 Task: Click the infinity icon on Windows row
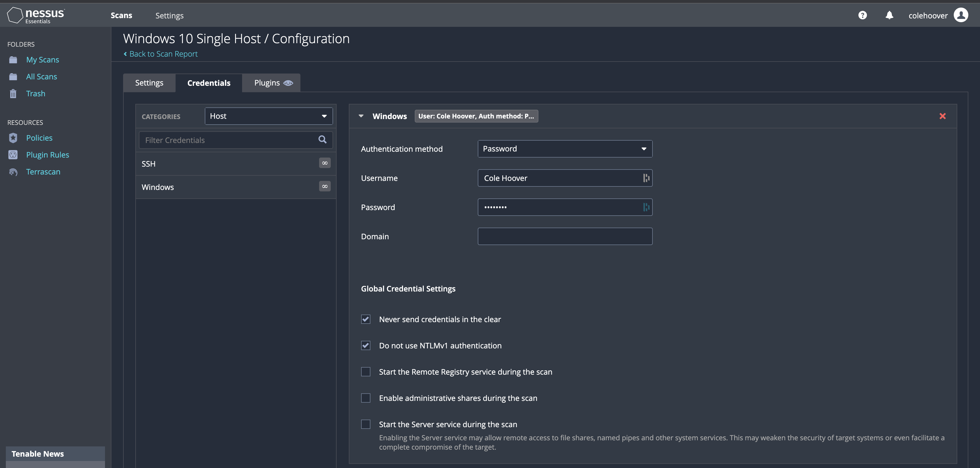coord(325,186)
